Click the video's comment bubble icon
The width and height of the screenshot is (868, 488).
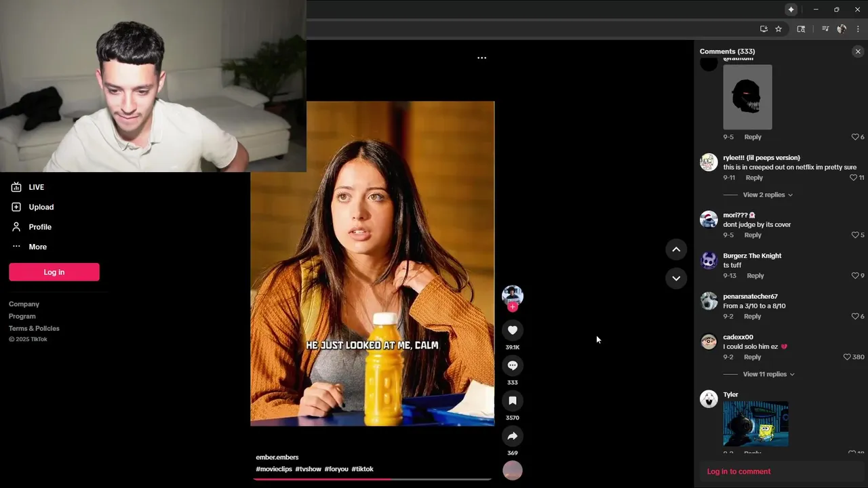(x=513, y=365)
